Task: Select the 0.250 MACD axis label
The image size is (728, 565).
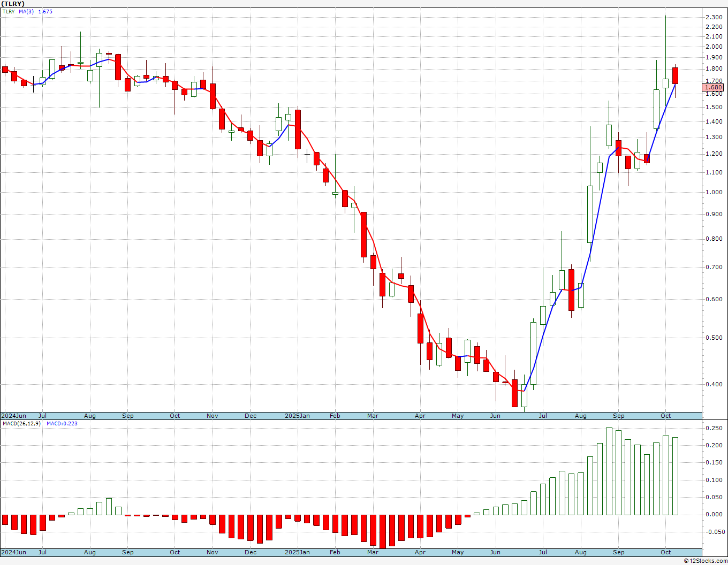Action: coord(714,428)
